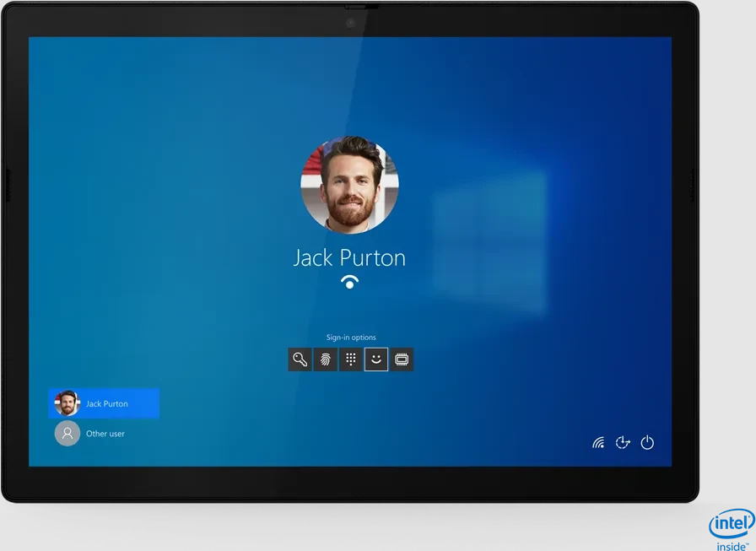Viewport: 756px width, 551px height.
Task: Choose the fingerprint sign-in option
Action: tap(325, 359)
